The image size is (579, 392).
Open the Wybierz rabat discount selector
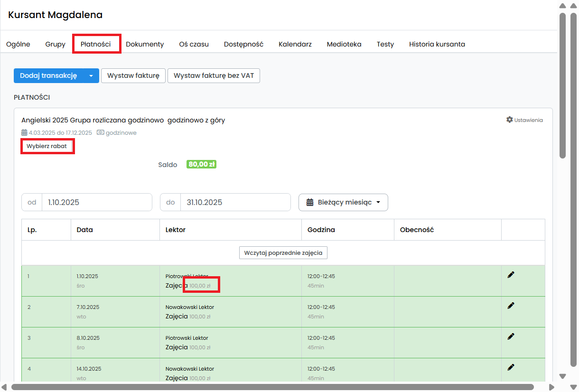(x=47, y=146)
